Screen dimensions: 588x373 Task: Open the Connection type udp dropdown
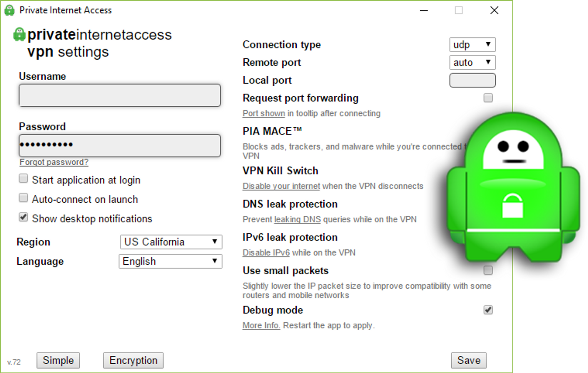pos(472,45)
